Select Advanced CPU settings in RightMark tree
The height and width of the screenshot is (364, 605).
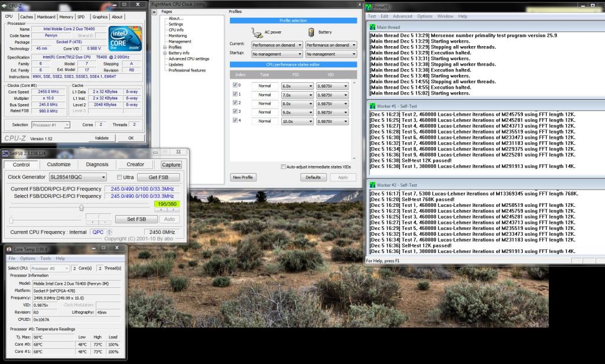coord(188,58)
